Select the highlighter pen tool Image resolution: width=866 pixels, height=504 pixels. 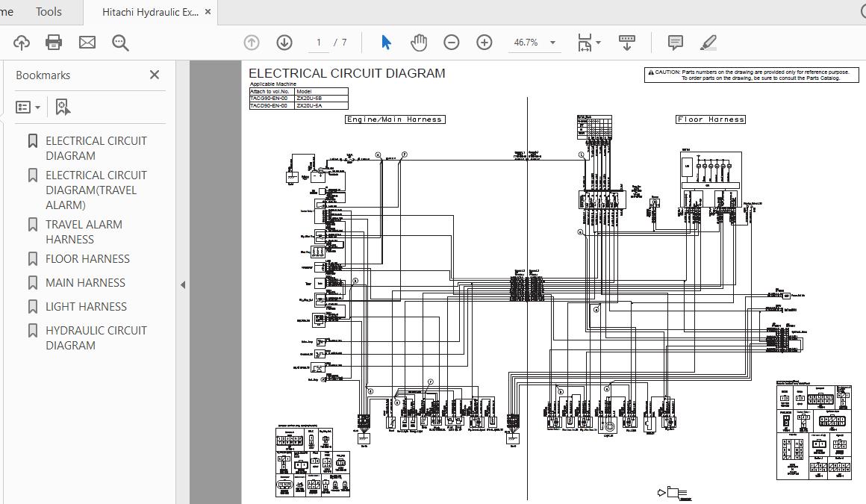708,43
